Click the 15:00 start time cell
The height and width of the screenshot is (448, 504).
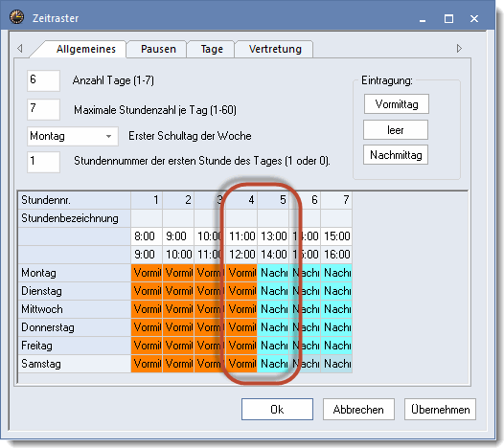click(336, 236)
